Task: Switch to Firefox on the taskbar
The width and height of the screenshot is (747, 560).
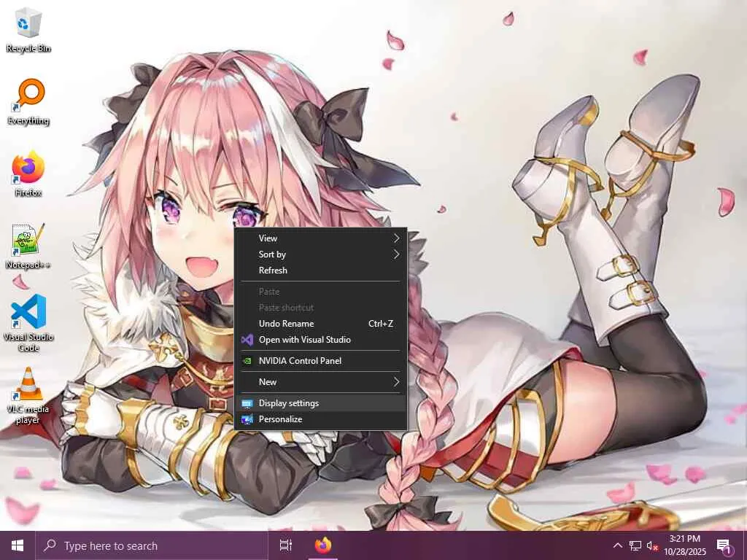Action: tap(323, 545)
